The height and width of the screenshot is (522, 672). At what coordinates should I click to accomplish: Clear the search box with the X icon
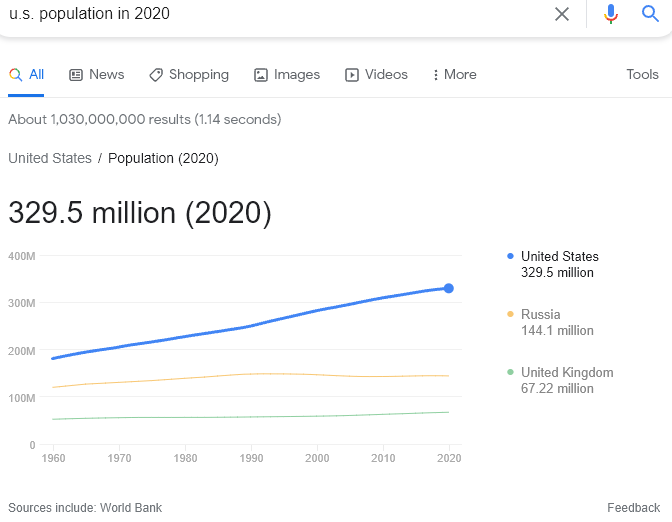(x=561, y=14)
